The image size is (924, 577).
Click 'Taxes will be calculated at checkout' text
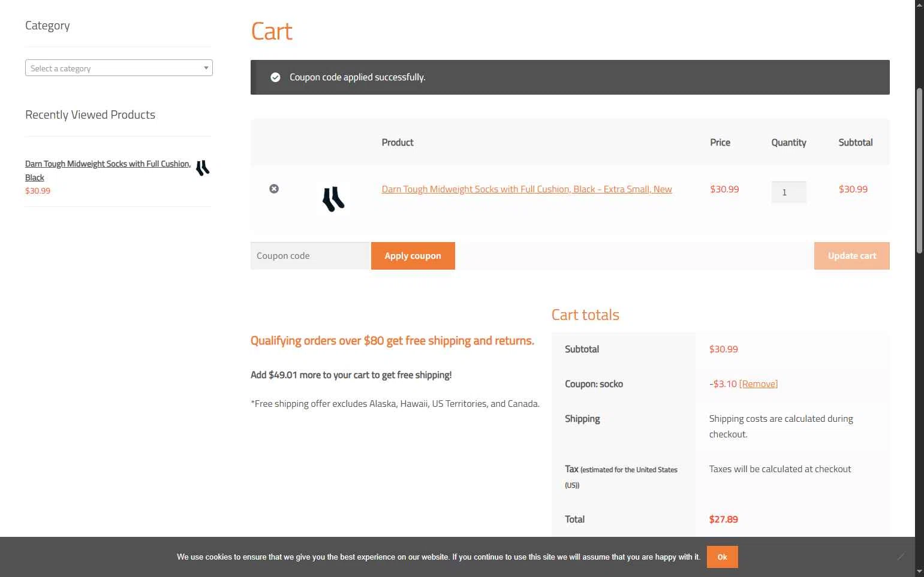coord(780,469)
